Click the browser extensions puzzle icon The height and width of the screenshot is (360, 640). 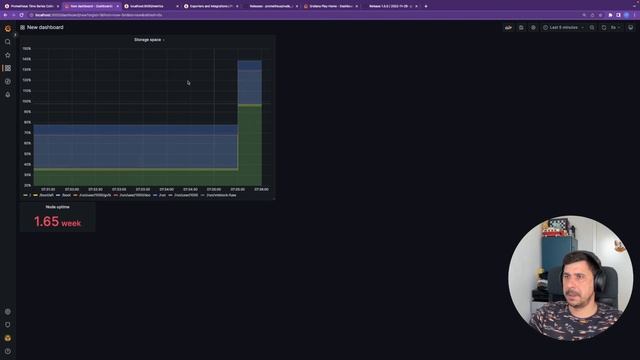(610, 15)
